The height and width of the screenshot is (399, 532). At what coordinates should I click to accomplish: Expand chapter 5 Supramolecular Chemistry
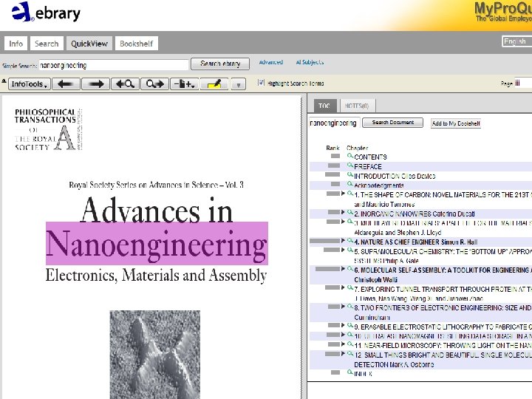coord(343,250)
